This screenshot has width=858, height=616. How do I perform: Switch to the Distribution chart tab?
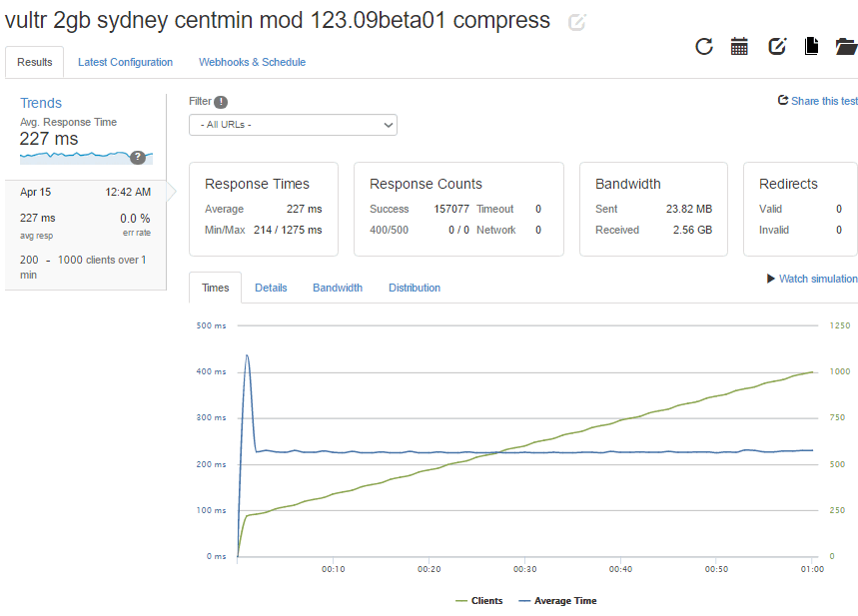click(415, 288)
